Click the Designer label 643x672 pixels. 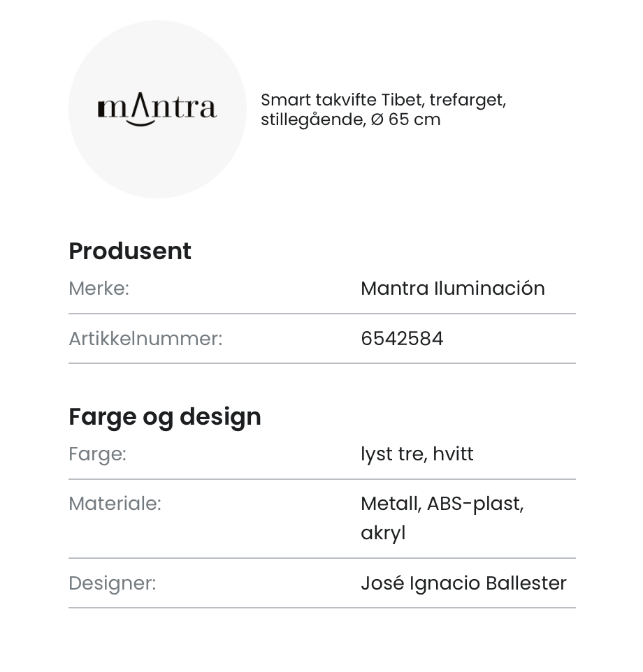112,583
